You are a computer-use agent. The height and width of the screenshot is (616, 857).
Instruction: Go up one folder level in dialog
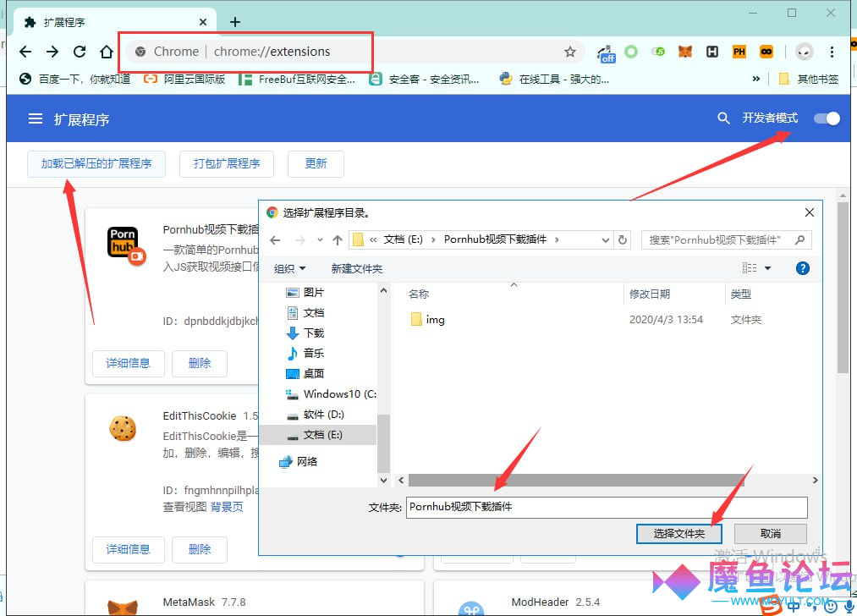coord(338,240)
